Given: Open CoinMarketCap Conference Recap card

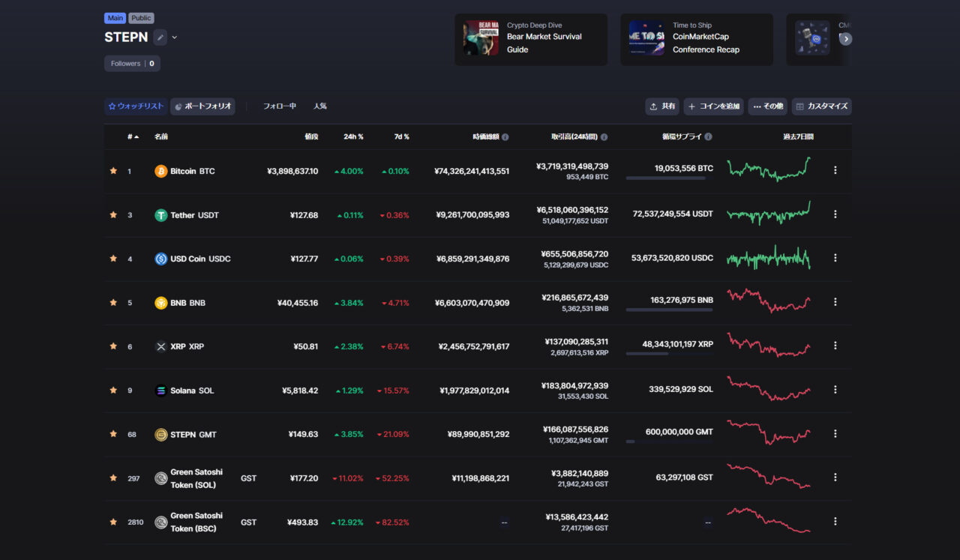Looking at the screenshot, I should click(697, 39).
